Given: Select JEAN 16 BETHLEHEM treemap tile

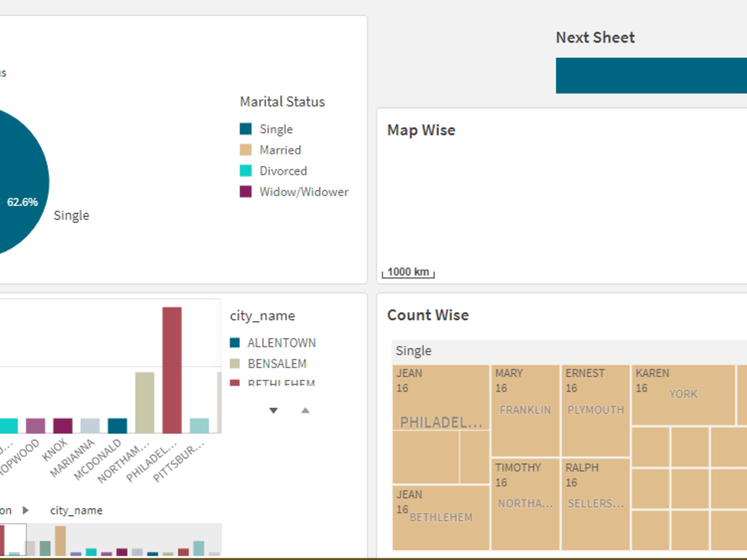Looking at the screenshot, I should point(441,517).
